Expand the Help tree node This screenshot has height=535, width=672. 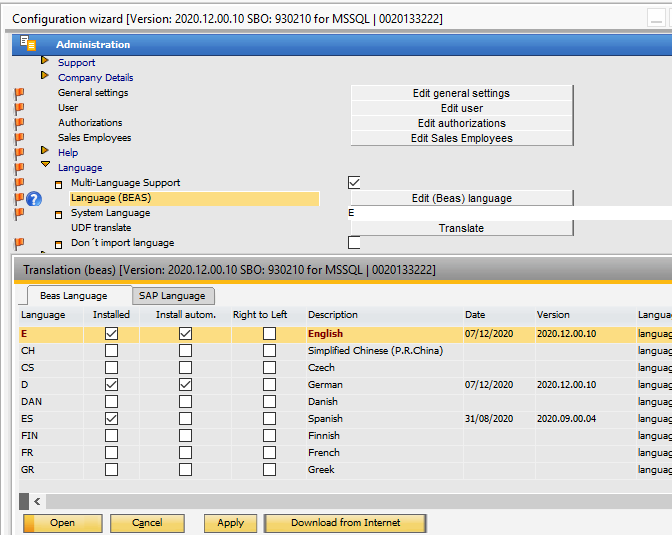(45, 152)
